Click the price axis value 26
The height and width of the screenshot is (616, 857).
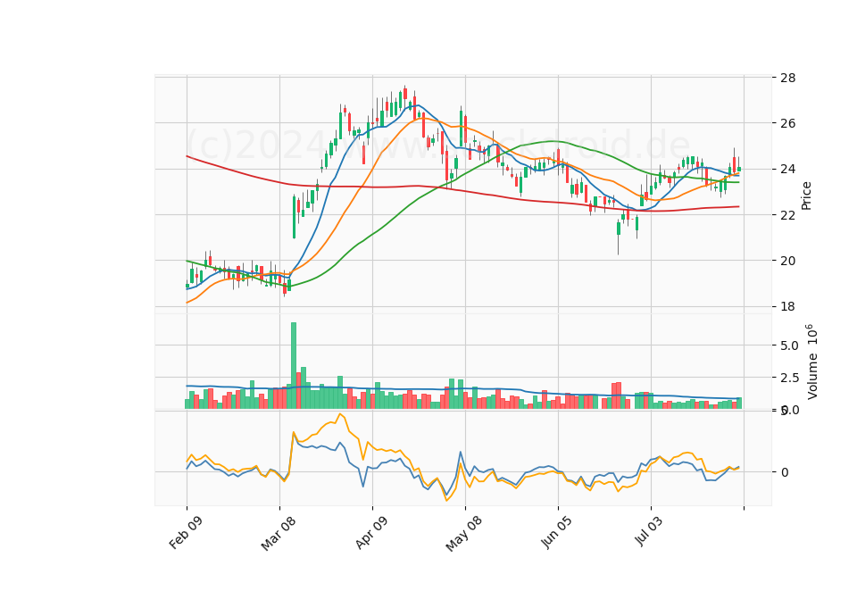pos(787,123)
